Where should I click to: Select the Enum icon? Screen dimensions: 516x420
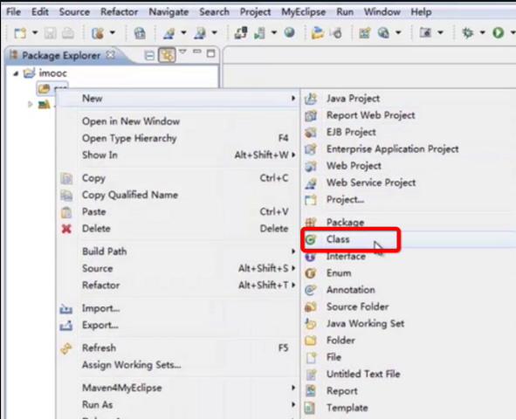(x=311, y=273)
